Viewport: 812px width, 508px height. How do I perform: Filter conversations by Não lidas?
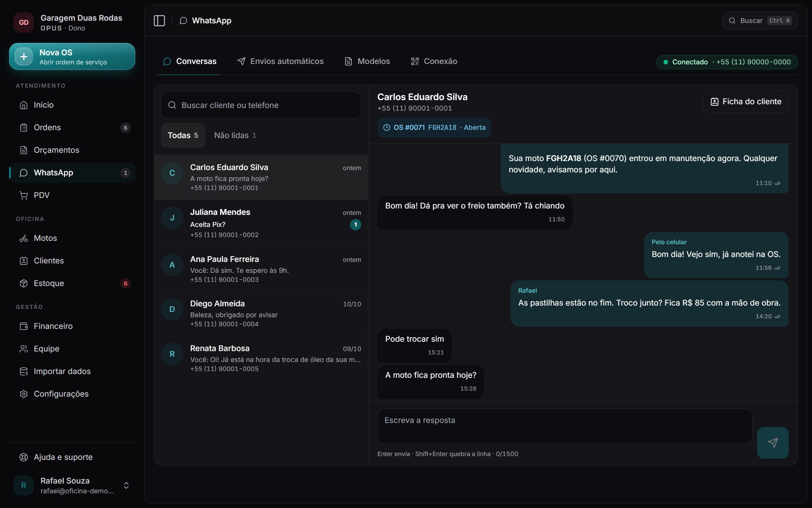coord(235,135)
